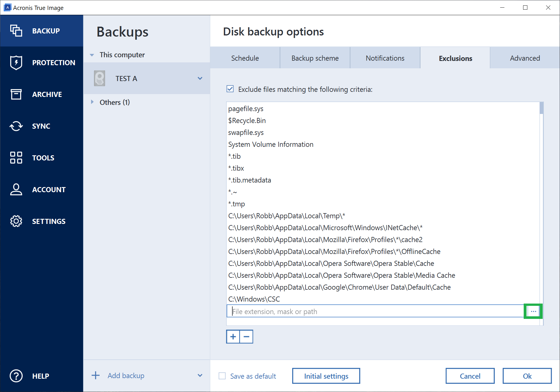Collapse the This computer group
The image size is (560, 392).
92,55
